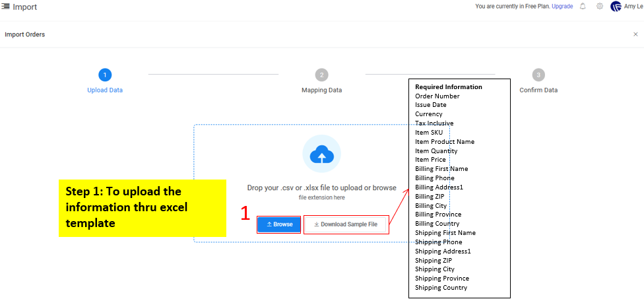Open the hamburger menu beside Import

click(x=5, y=7)
